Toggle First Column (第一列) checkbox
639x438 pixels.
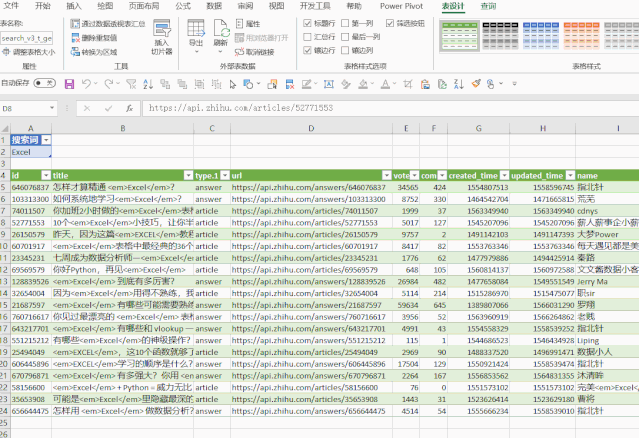click(x=345, y=23)
